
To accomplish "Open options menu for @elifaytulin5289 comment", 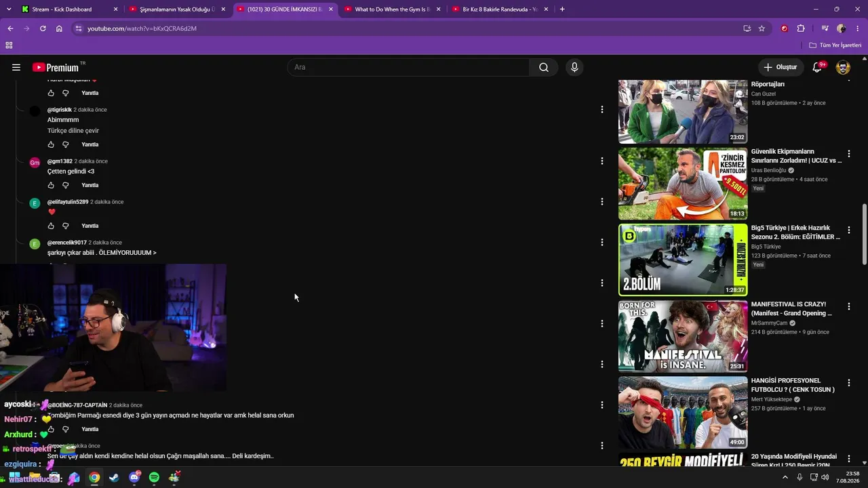I will (601, 201).
